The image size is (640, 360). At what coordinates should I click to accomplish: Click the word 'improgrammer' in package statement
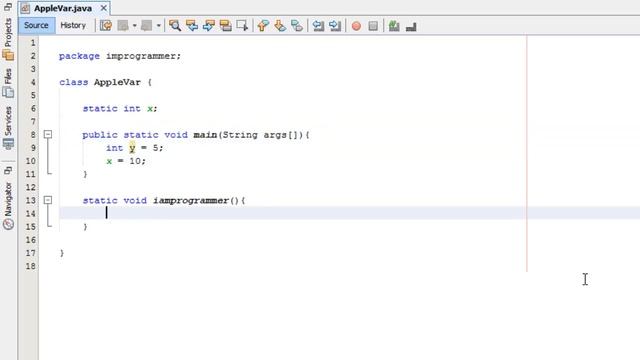[141, 56]
